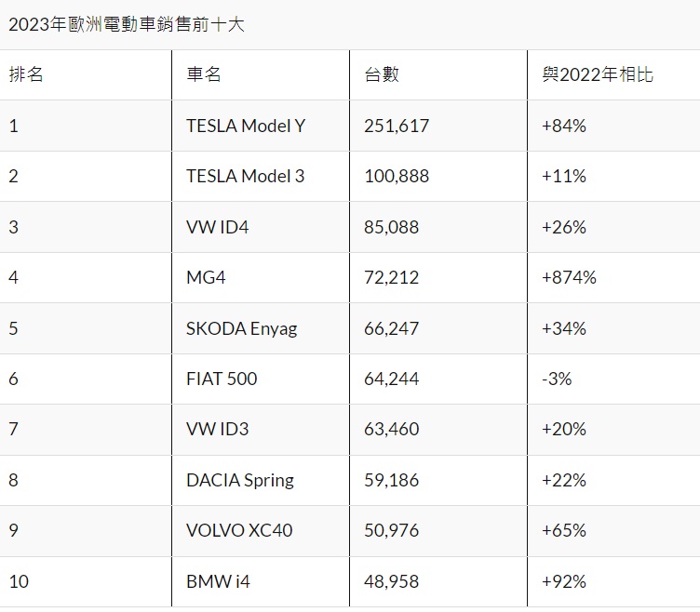Image resolution: width=700 pixels, height=612 pixels.
Task: Select the TESLA Model Y cell
Action: point(245,126)
